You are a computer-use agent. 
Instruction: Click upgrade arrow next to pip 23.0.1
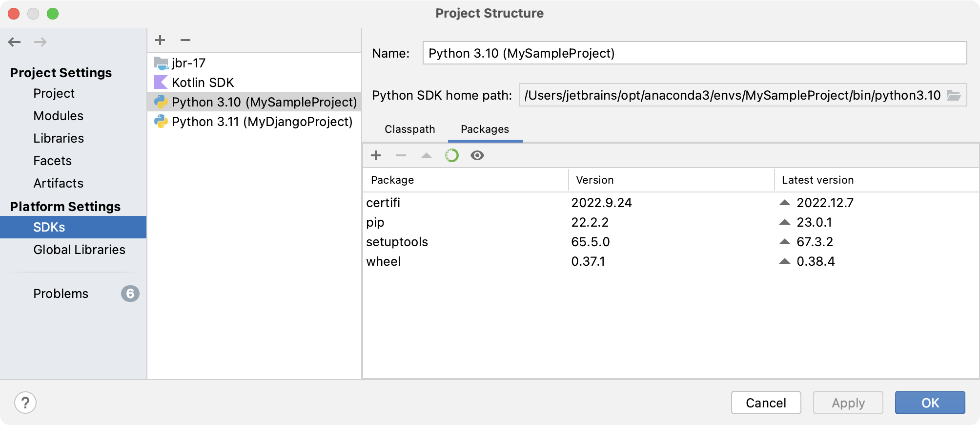tap(785, 222)
